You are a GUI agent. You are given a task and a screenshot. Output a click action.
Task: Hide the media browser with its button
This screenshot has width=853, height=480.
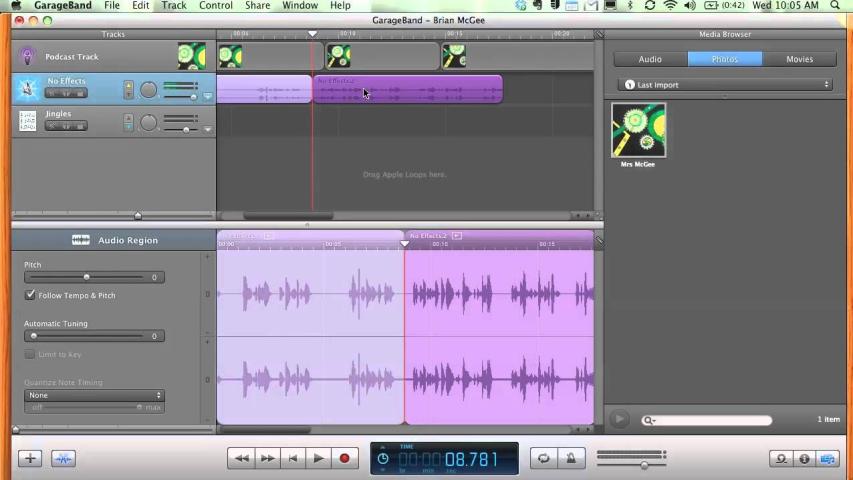828,458
